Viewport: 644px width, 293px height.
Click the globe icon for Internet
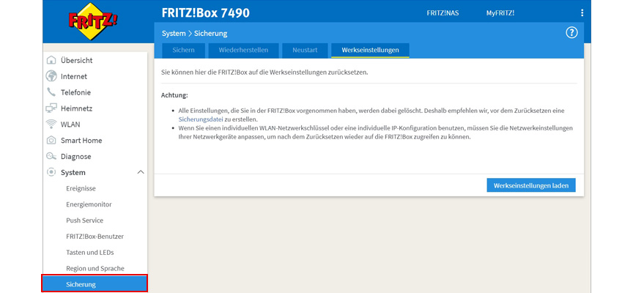click(x=51, y=76)
